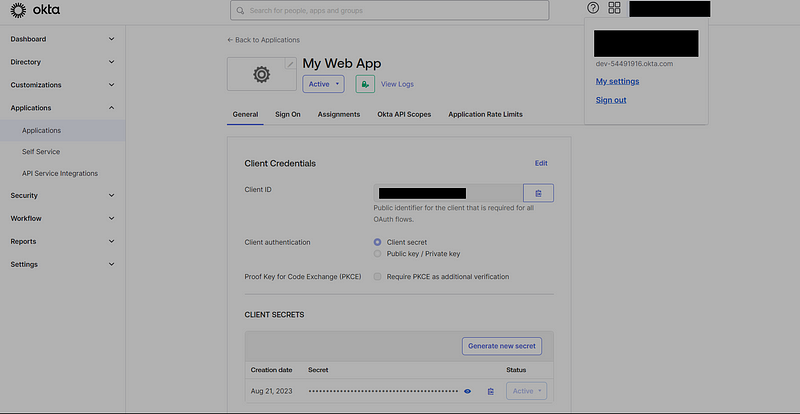Go Back to Applications

(x=263, y=40)
